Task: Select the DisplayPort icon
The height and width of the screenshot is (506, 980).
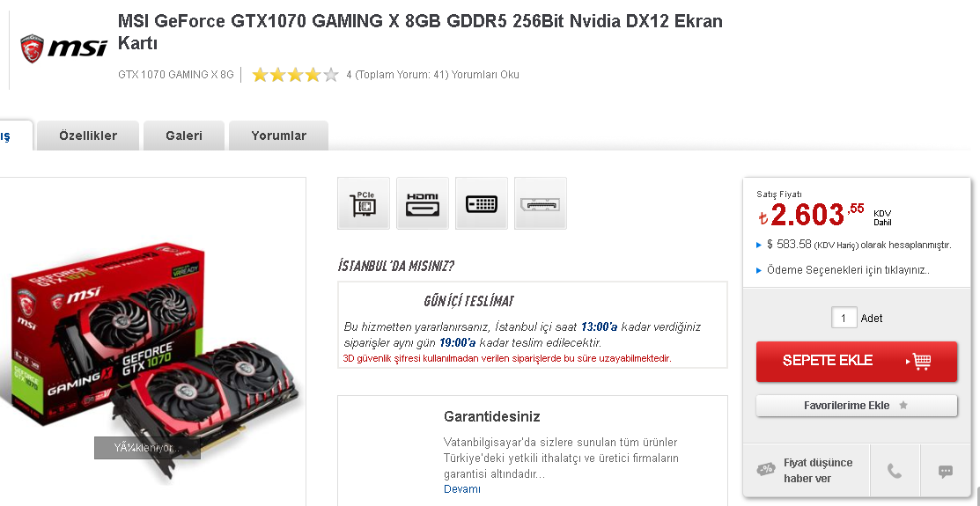Action: coord(541,203)
